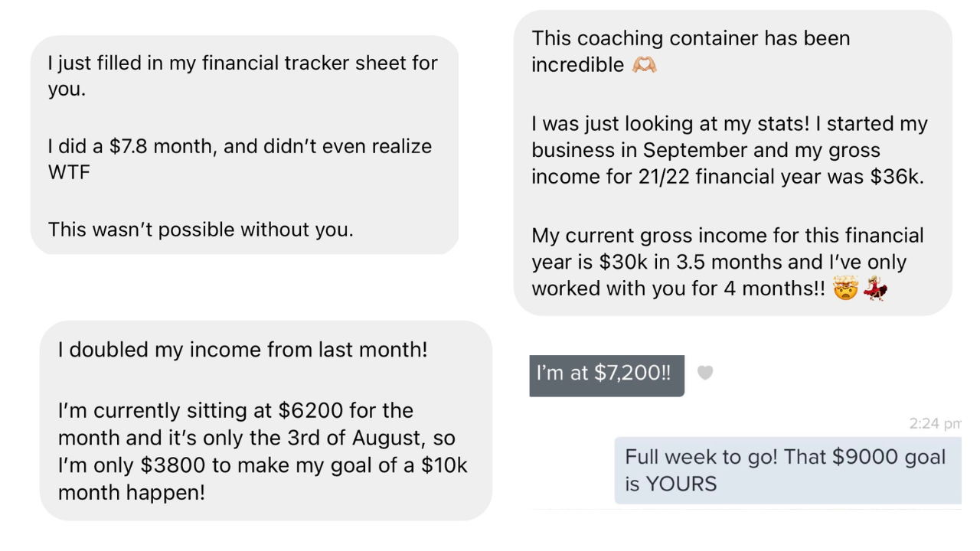
Task: Click '$30k in 3.5 months' text line
Action: (718, 262)
